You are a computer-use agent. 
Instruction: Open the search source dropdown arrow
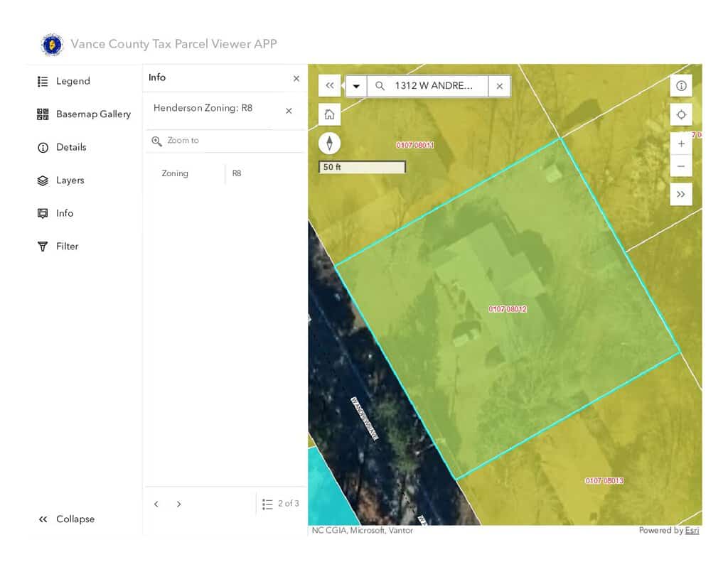(356, 86)
